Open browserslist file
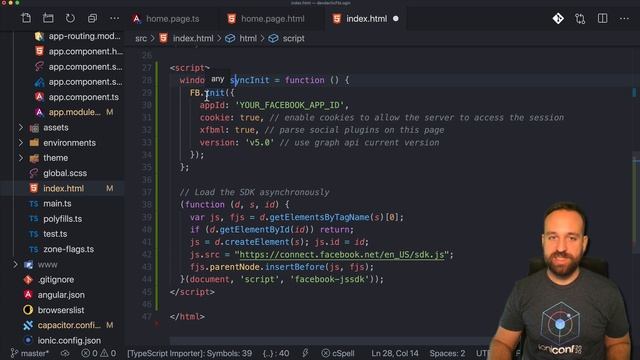Image resolution: width=640 pixels, height=360 pixels. pyautogui.click(x=61, y=310)
